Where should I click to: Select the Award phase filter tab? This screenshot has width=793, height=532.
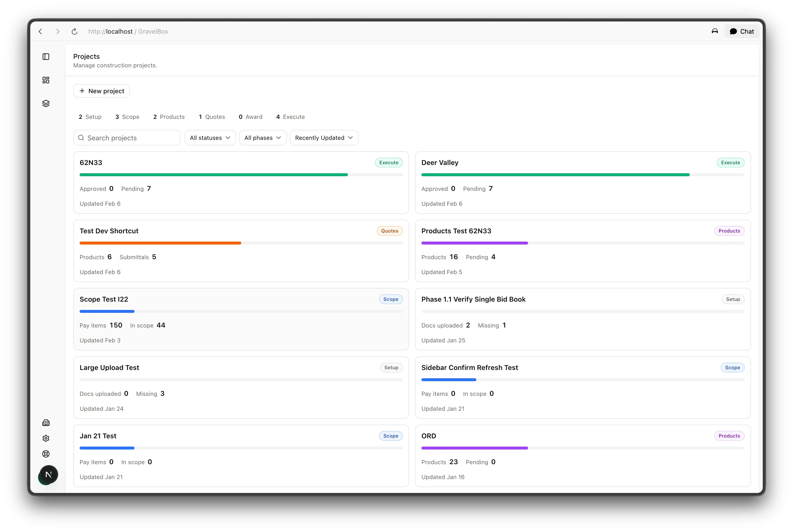250,117
